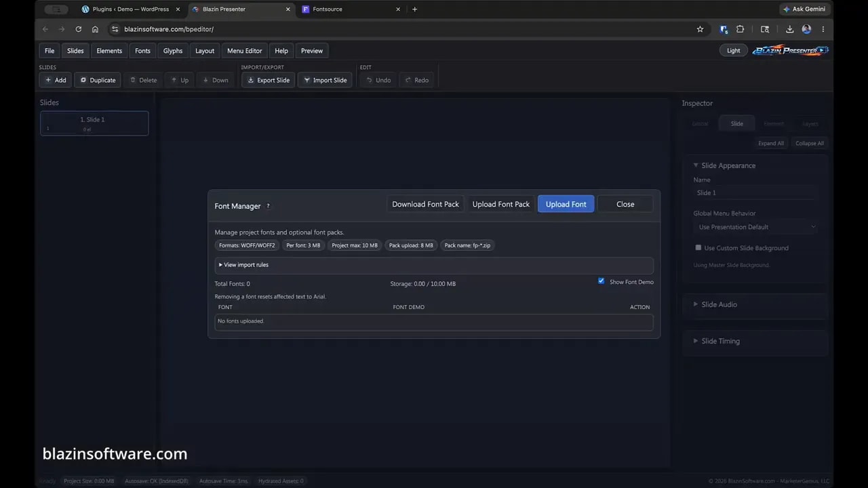The image size is (868, 488).
Task: Click the Blazin Presenter logo
Action: [x=790, y=50]
